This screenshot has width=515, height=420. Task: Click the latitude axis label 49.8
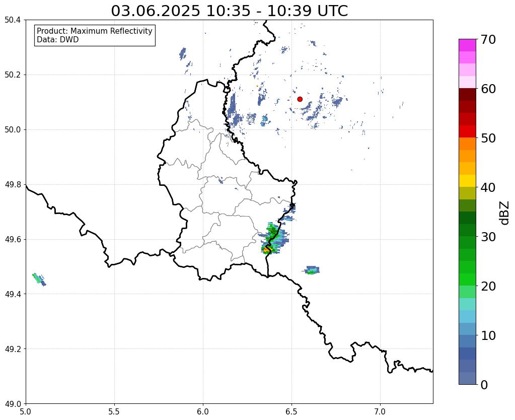[x=13, y=185]
